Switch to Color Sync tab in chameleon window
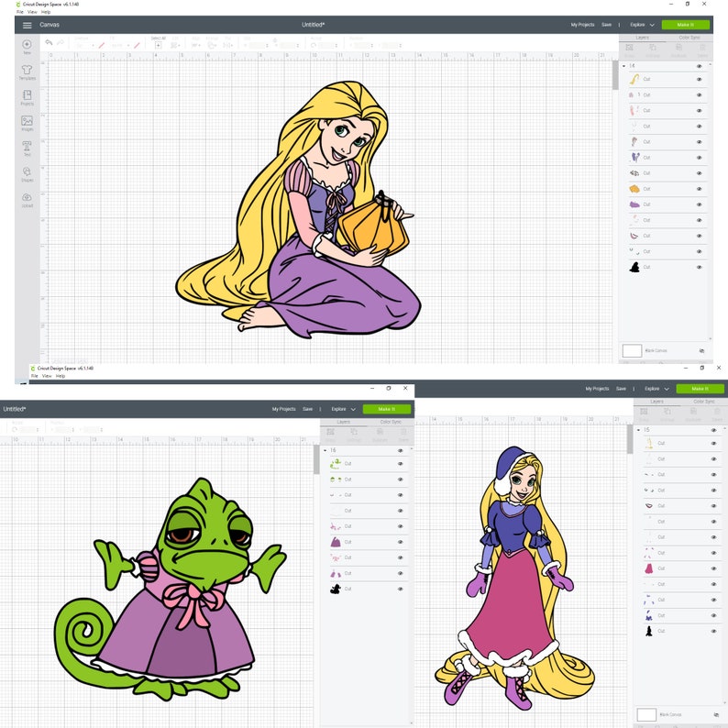This screenshot has height=728, width=728. click(x=391, y=422)
